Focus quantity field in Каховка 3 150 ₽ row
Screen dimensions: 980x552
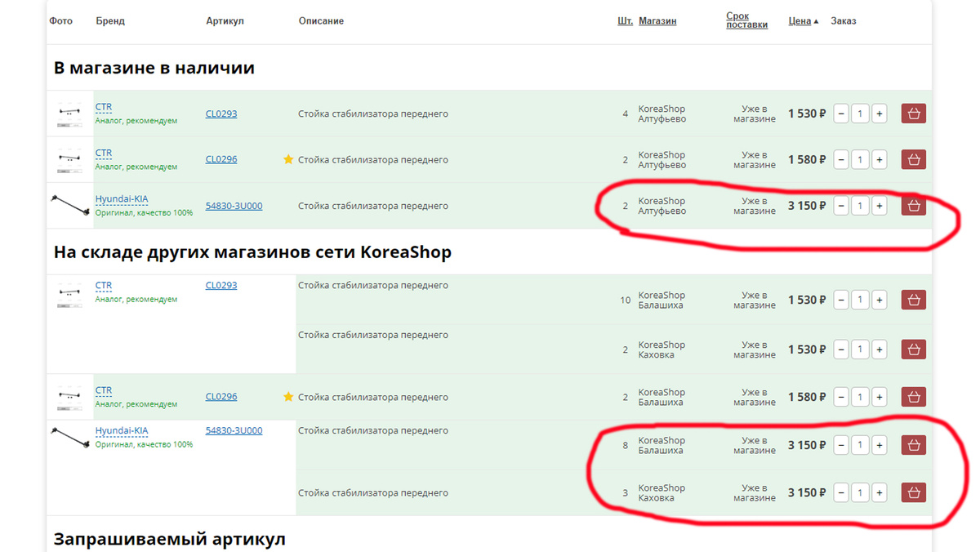coord(860,492)
